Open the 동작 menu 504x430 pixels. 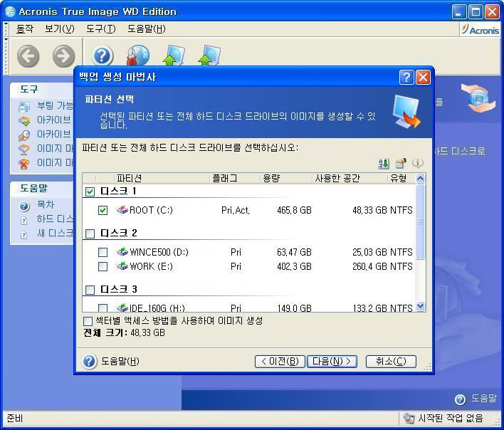click(25, 29)
